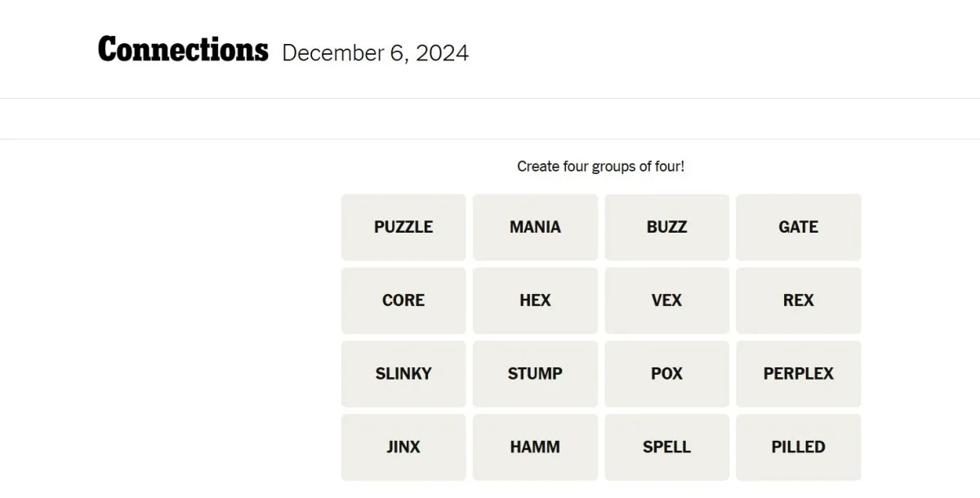Viewport: 980px width, 498px height.
Task: Click the 'Create four groups of four!' text
Action: coord(600,167)
